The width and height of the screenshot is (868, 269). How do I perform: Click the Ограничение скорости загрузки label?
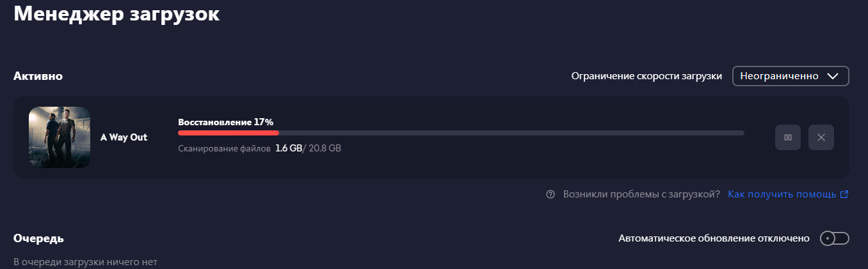click(x=647, y=76)
